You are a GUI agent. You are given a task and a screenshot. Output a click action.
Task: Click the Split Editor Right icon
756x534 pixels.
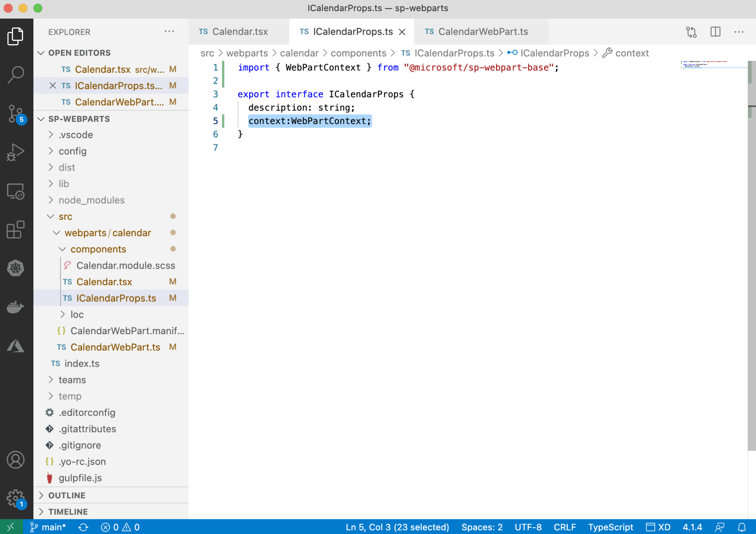coord(715,32)
